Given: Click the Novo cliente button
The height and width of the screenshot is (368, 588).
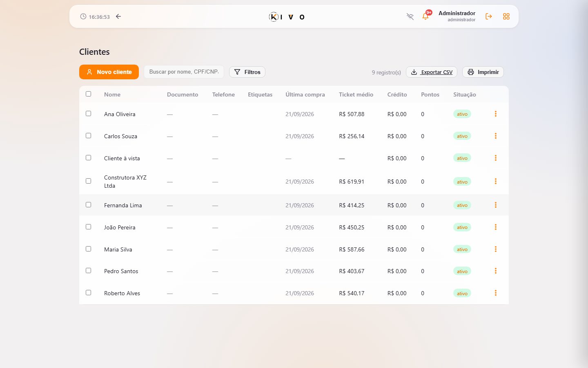Looking at the screenshot, I should click(x=109, y=72).
